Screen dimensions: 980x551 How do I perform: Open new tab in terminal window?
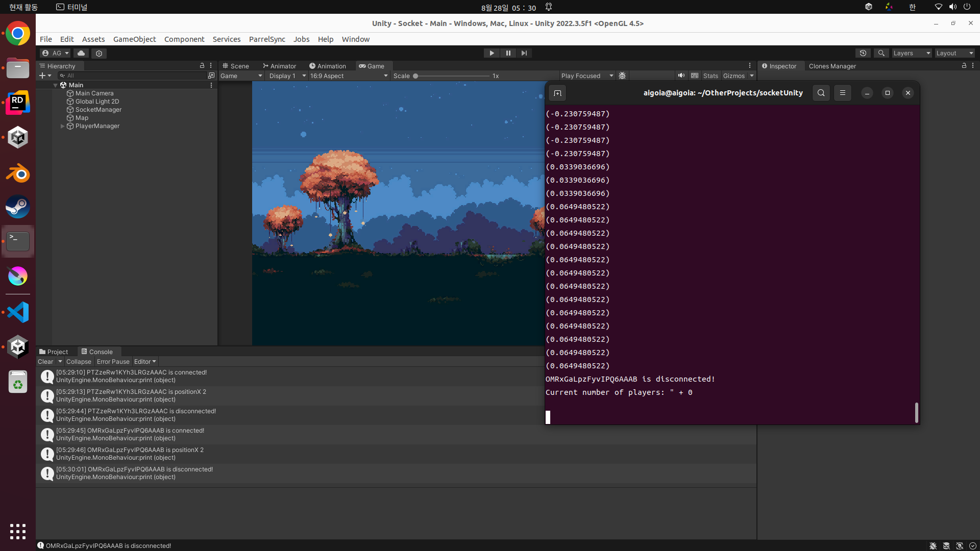(x=557, y=93)
